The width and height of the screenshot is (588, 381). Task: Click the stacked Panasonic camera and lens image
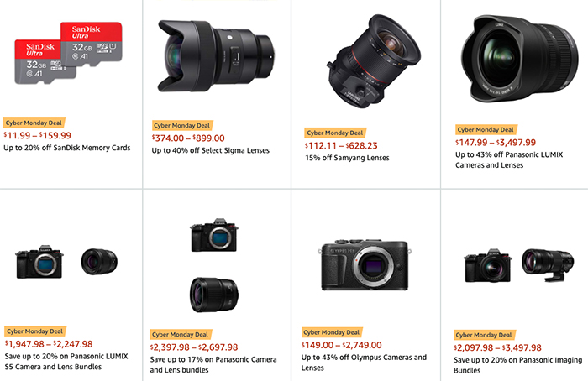click(x=214, y=265)
